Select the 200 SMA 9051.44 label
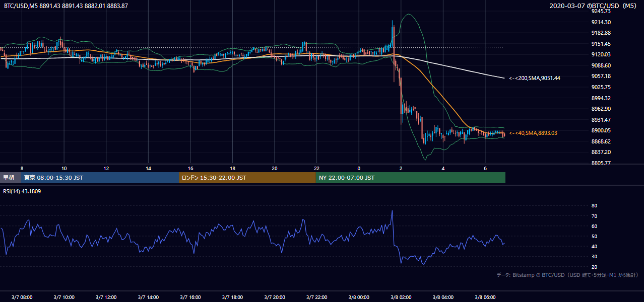Viewport: 644px width, 302px height. point(534,78)
